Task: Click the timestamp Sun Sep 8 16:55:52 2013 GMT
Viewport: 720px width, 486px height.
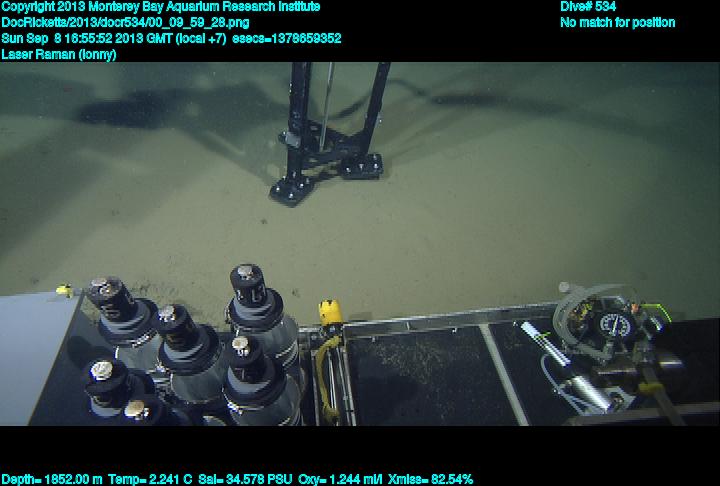Action: tap(87, 38)
